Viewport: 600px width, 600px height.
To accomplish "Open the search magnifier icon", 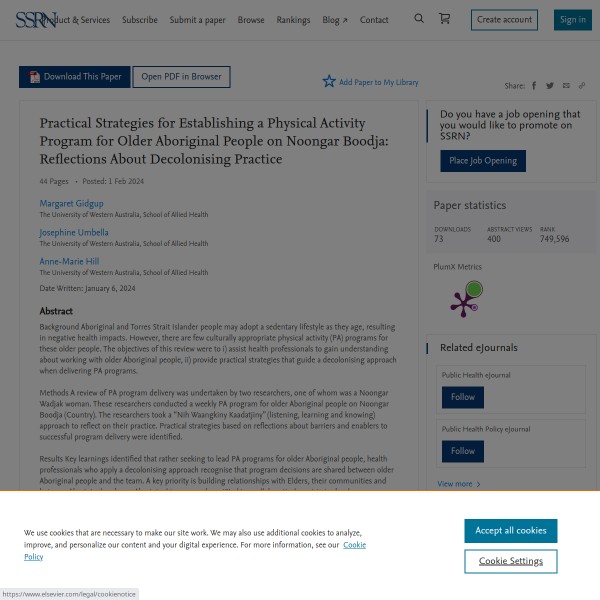I will (x=419, y=19).
